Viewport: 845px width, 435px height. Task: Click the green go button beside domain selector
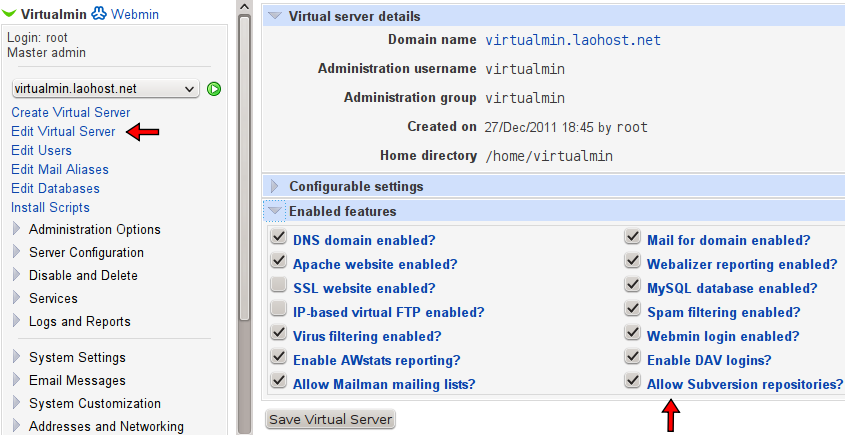click(214, 89)
